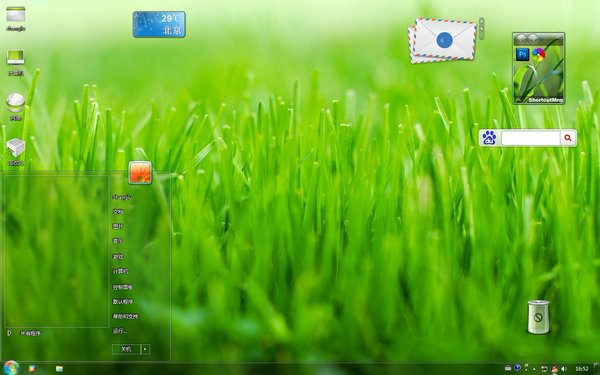Open the explorer folder taskbar icon
Screen dimensions: 600x375
pyautogui.click(x=59, y=369)
